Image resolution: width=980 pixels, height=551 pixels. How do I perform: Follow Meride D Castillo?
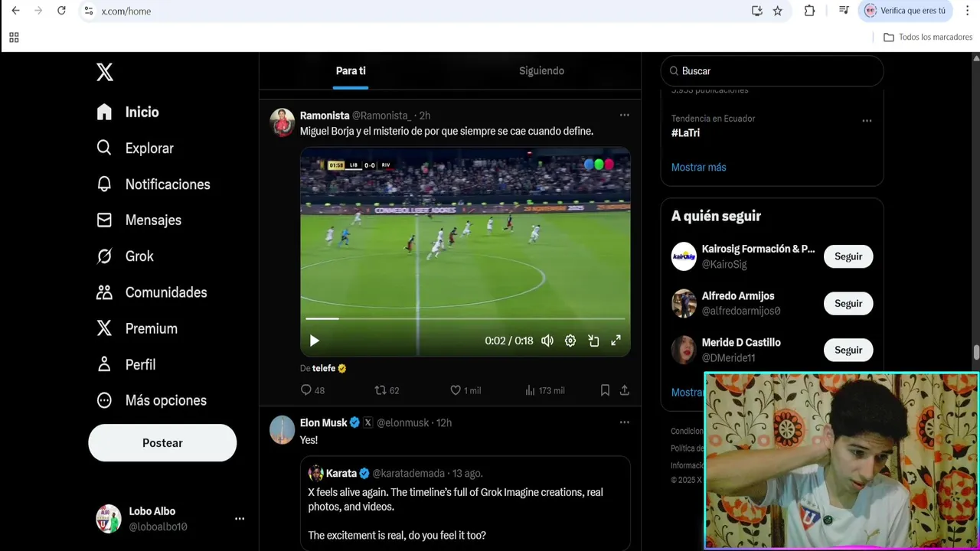click(848, 350)
